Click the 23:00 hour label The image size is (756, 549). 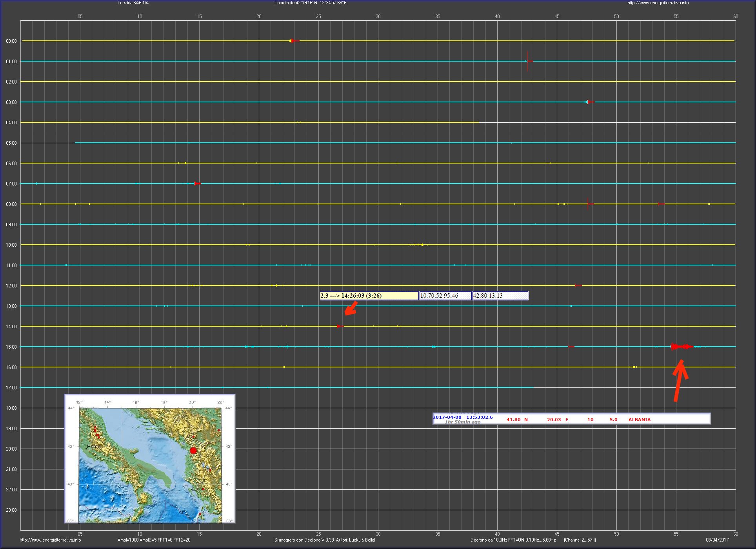(x=11, y=510)
